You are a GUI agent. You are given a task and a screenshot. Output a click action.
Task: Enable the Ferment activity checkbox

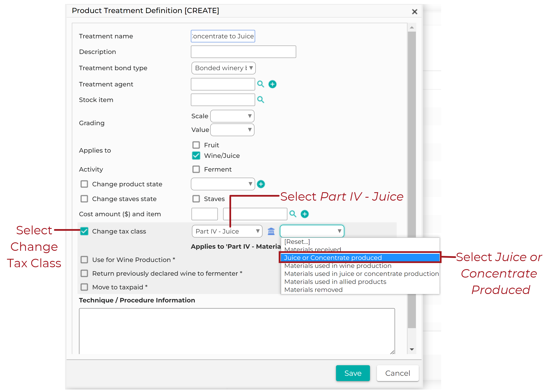tap(196, 169)
